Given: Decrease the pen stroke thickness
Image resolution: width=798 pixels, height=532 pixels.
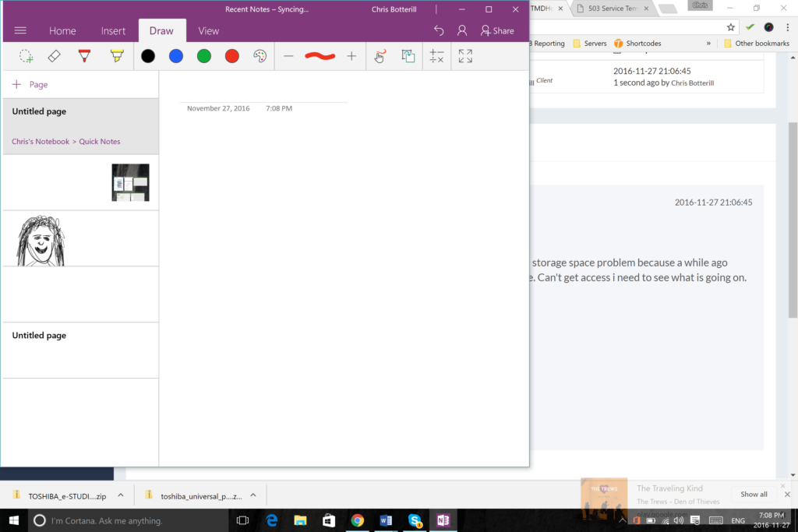Looking at the screenshot, I should tap(288, 56).
